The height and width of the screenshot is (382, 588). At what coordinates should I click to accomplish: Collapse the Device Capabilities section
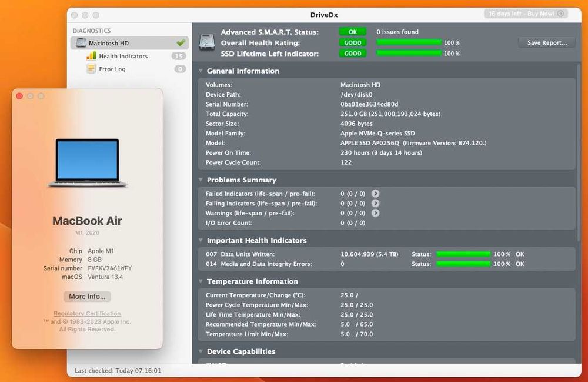(x=201, y=351)
